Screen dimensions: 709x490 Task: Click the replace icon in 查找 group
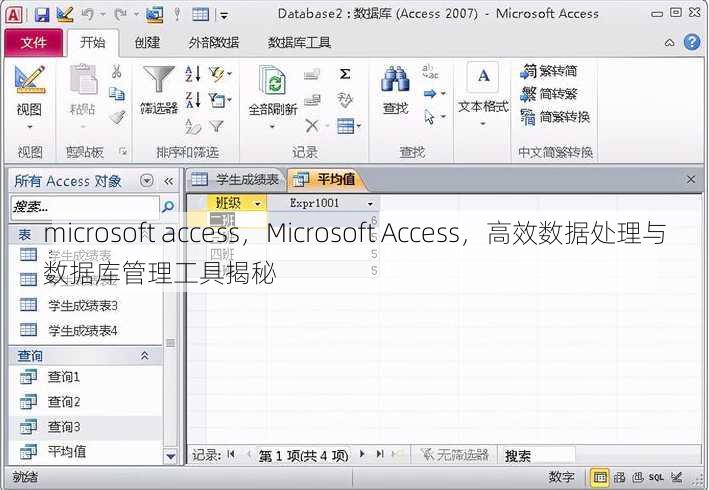coord(430,71)
